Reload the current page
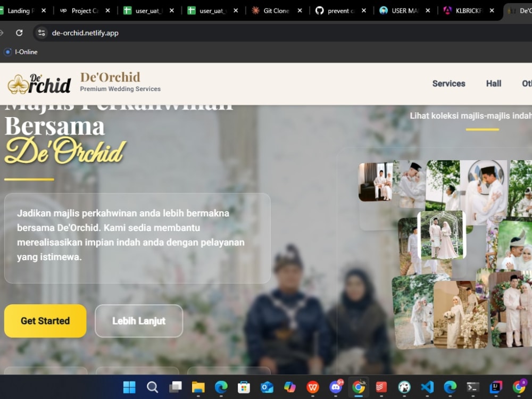 (19, 32)
